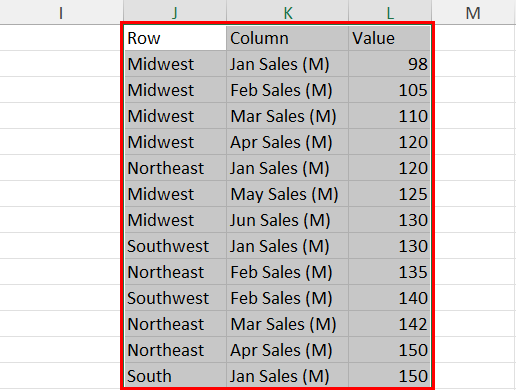Click Midwest cell in Feb Sales 105 row
This screenshot has height=390, width=516.
point(175,90)
